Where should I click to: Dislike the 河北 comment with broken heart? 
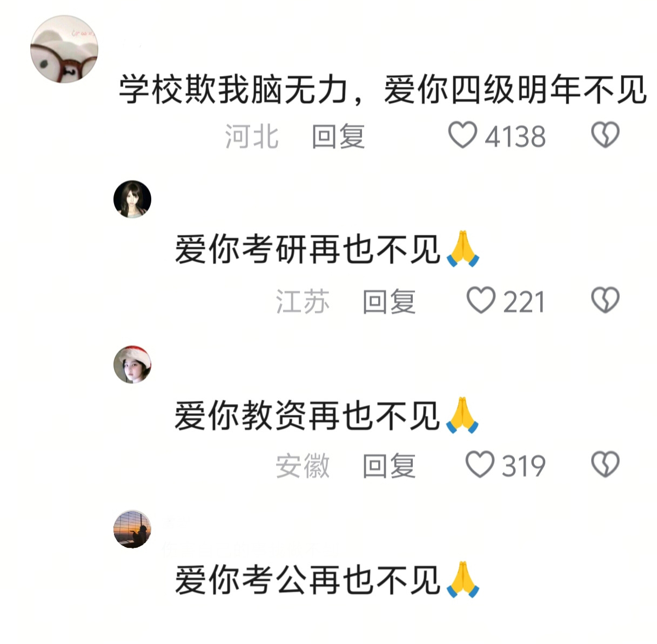click(605, 135)
